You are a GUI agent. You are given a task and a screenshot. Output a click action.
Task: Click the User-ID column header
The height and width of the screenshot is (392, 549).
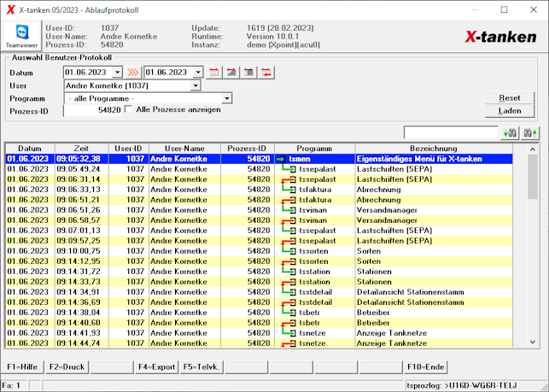tap(128, 149)
